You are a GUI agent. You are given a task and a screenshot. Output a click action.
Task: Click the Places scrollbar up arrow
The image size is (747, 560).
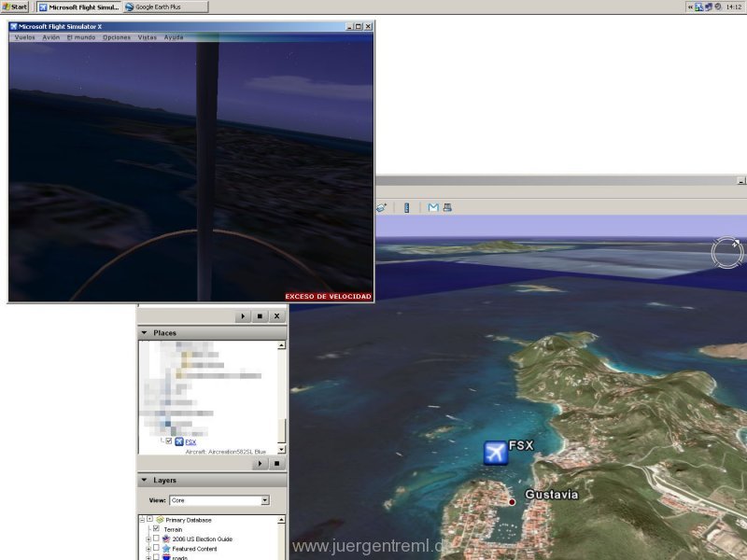coord(282,344)
